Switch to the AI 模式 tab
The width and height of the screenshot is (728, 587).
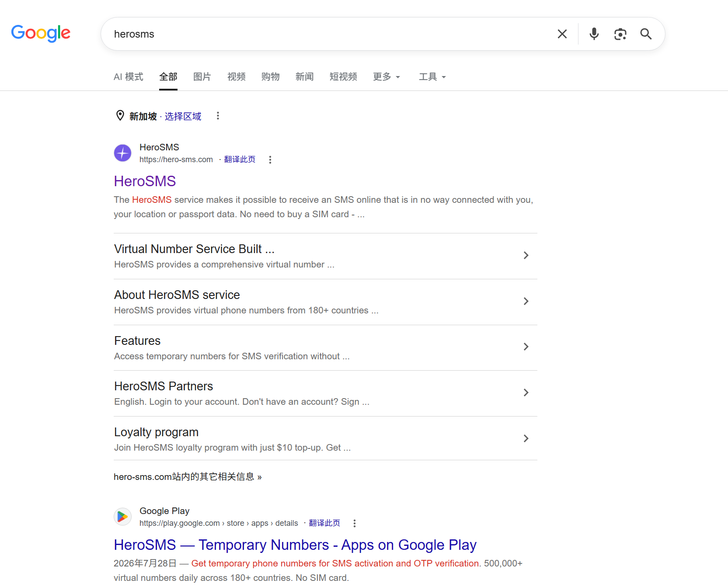(x=129, y=77)
